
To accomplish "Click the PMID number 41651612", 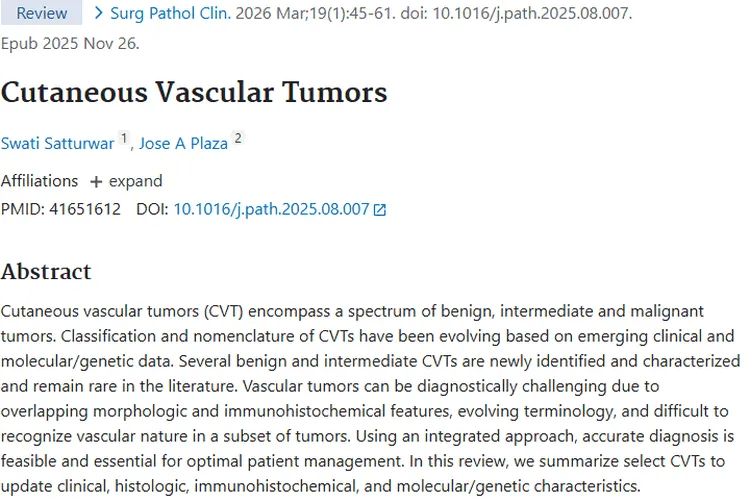I will tap(85, 209).
